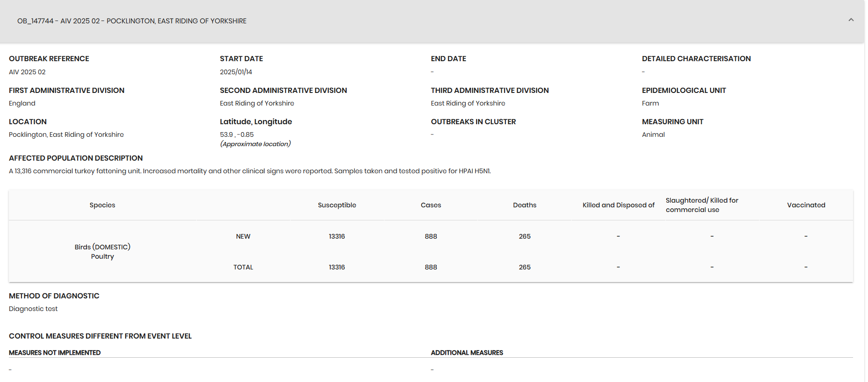
Task: Click the Susceptible column header
Action: click(x=337, y=205)
